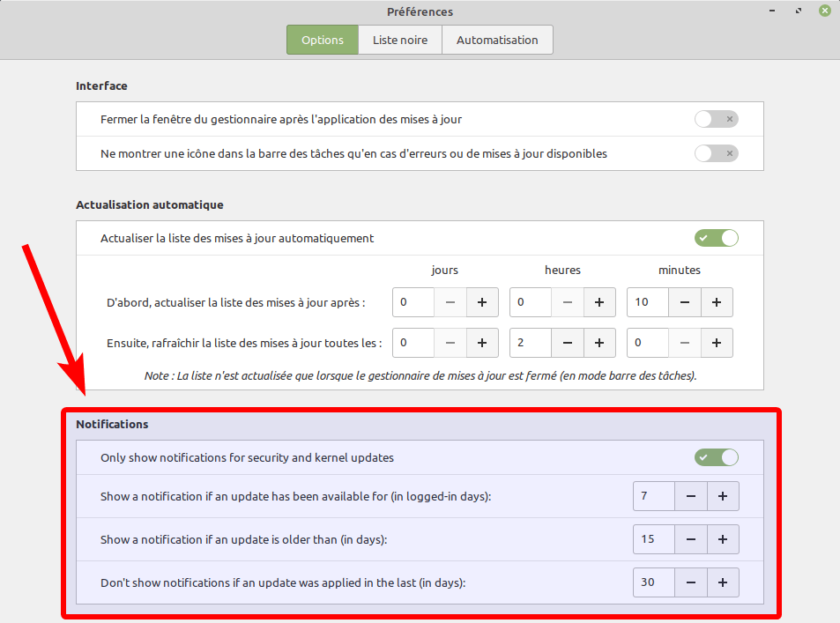
Task: Click the D'abord minutes field showing 10
Action: pos(648,302)
